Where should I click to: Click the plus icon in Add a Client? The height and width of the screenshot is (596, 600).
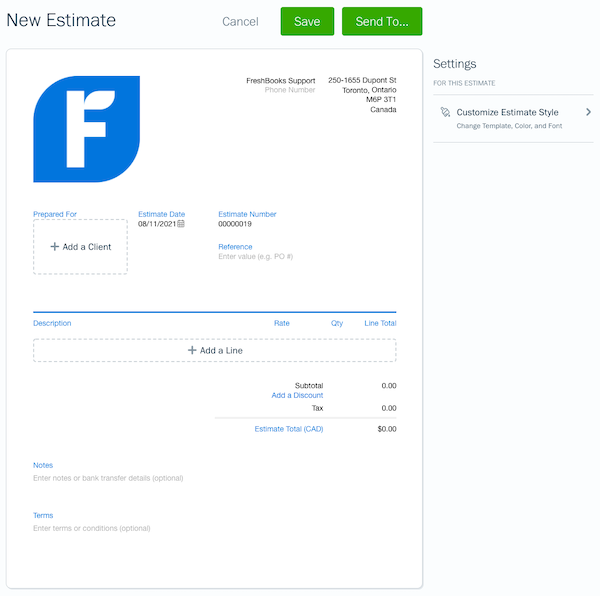pyautogui.click(x=55, y=247)
